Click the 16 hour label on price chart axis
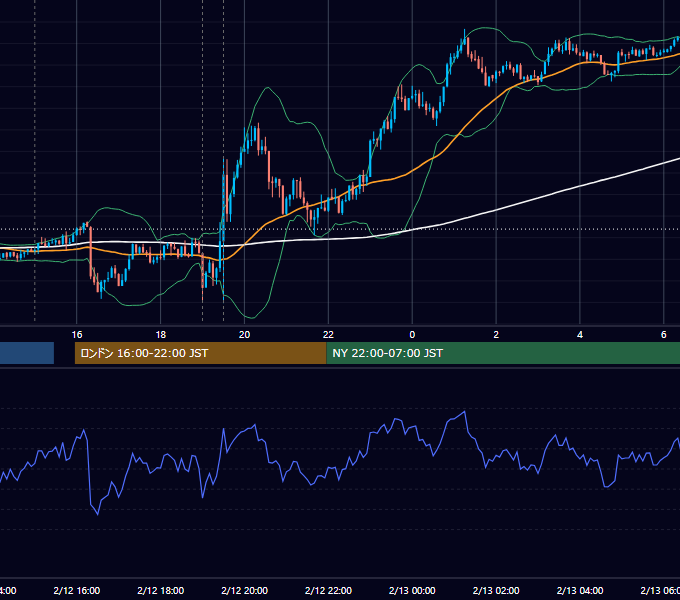Viewport: 680px width, 600px height. coord(77,335)
